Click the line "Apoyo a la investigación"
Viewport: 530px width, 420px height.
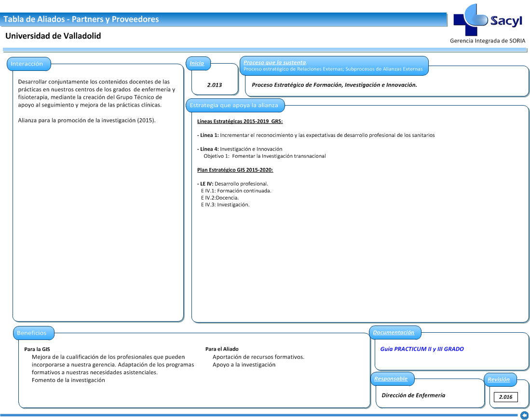coord(244,365)
